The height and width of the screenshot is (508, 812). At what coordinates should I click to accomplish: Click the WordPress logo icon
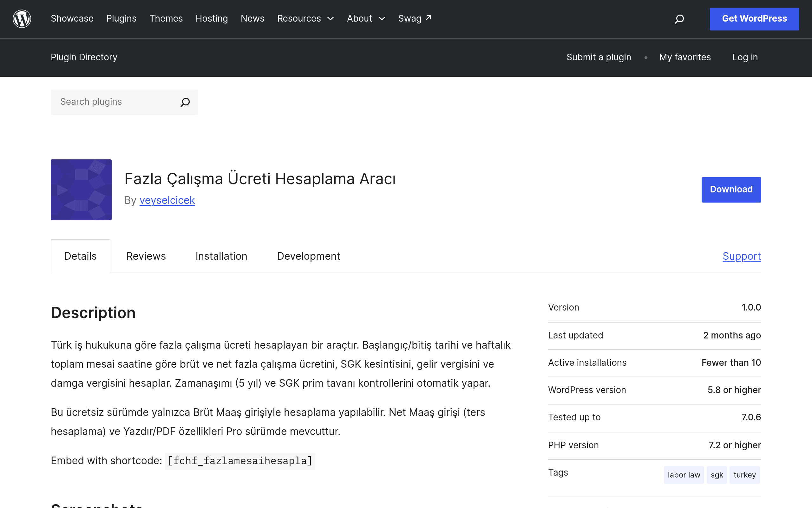click(22, 19)
